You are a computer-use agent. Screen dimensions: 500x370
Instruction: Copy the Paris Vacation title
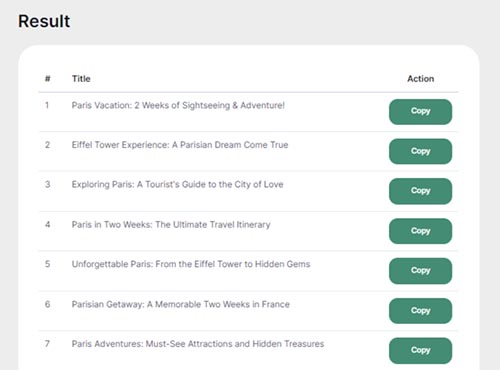pyautogui.click(x=420, y=112)
